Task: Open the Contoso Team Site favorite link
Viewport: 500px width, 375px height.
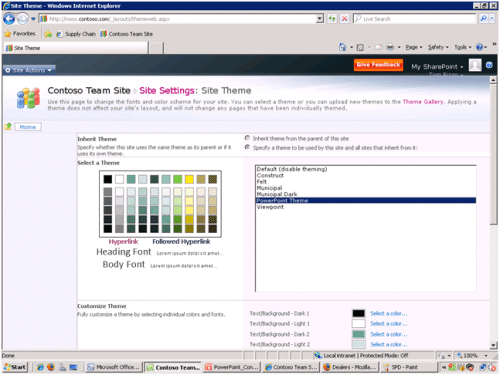Action: (x=126, y=34)
